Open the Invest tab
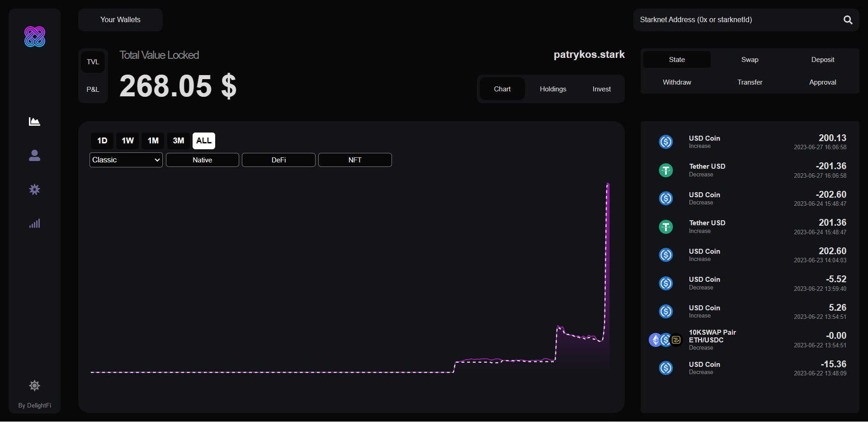The height and width of the screenshot is (422, 868). click(602, 89)
